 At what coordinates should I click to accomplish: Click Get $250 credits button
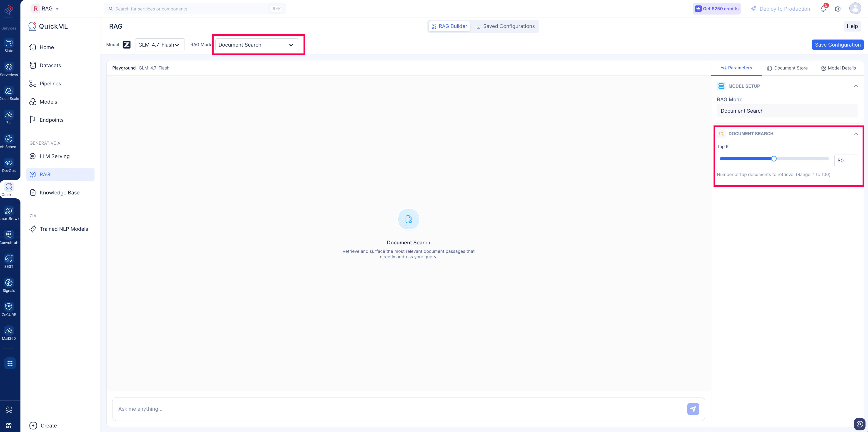pyautogui.click(x=717, y=9)
